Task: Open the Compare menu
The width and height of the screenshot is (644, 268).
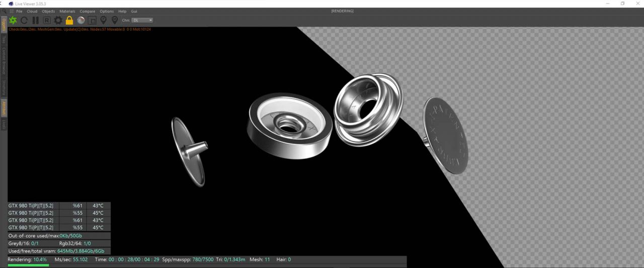Action: [88, 11]
